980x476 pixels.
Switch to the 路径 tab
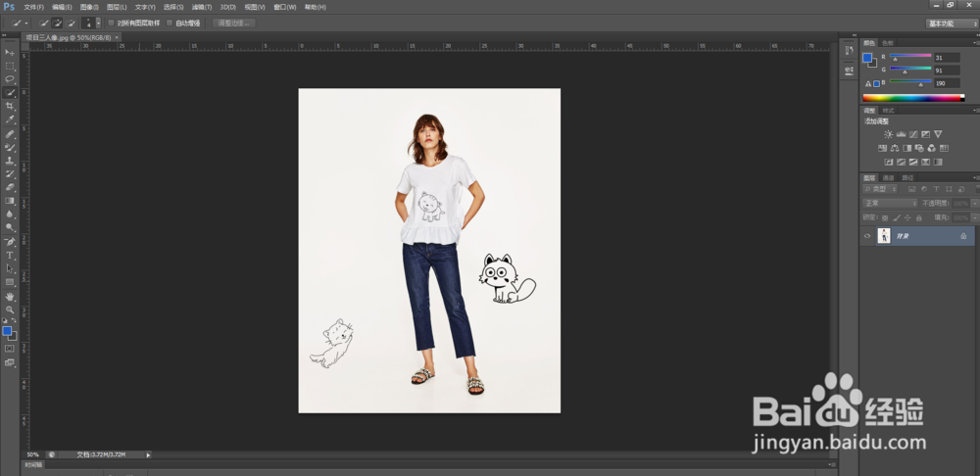click(x=907, y=178)
